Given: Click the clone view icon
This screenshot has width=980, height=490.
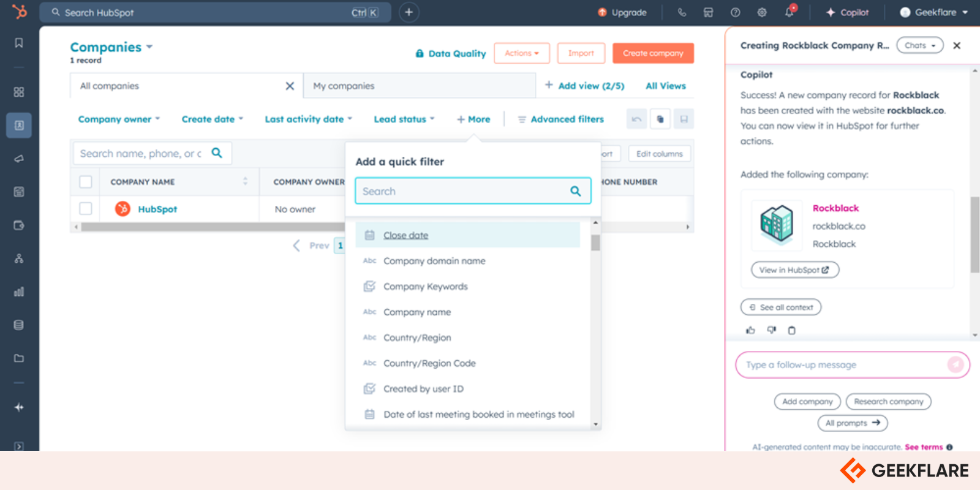Looking at the screenshot, I should (x=660, y=119).
